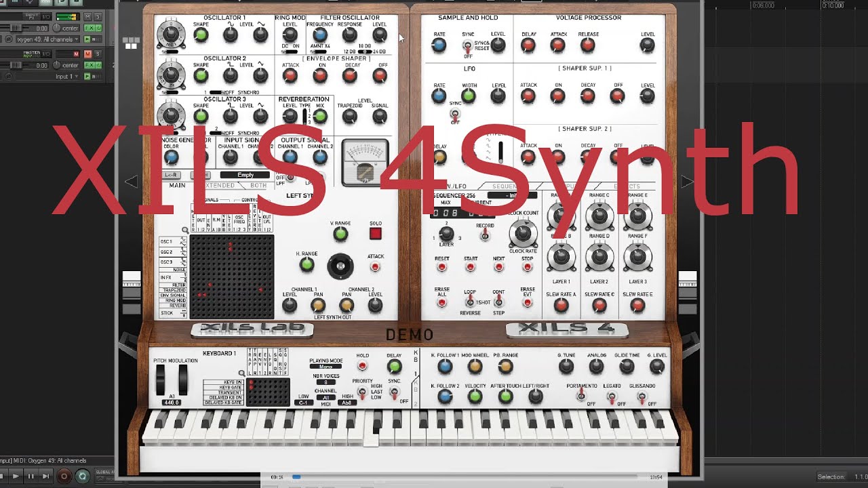Click the Oscillator 2 green Shape knob
This screenshot has height=488, width=868.
(201, 76)
